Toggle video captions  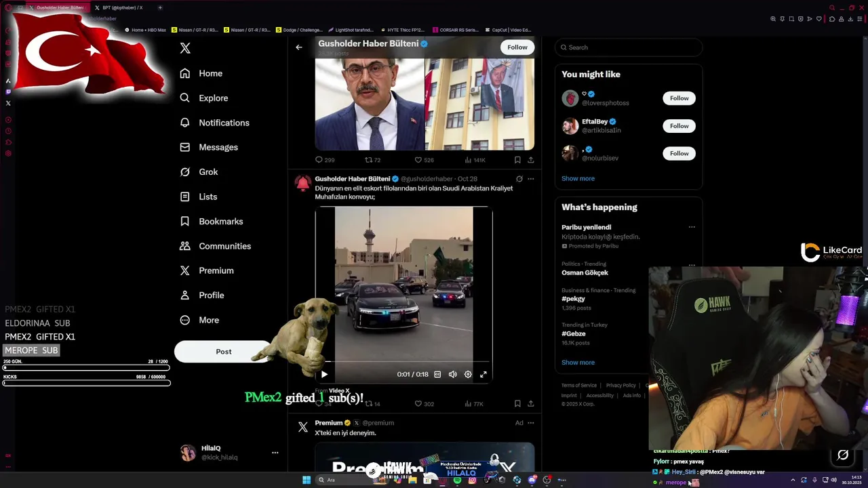pos(437,374)
